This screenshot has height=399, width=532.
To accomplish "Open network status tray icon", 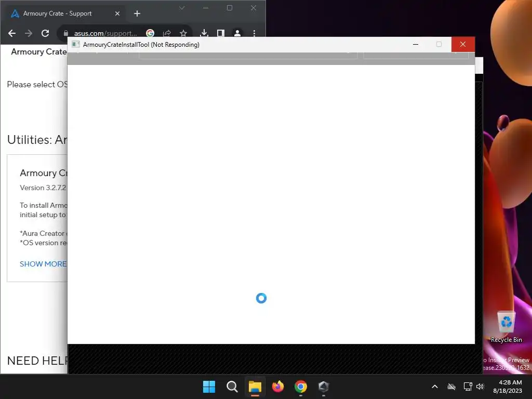I will coord(468,387).
